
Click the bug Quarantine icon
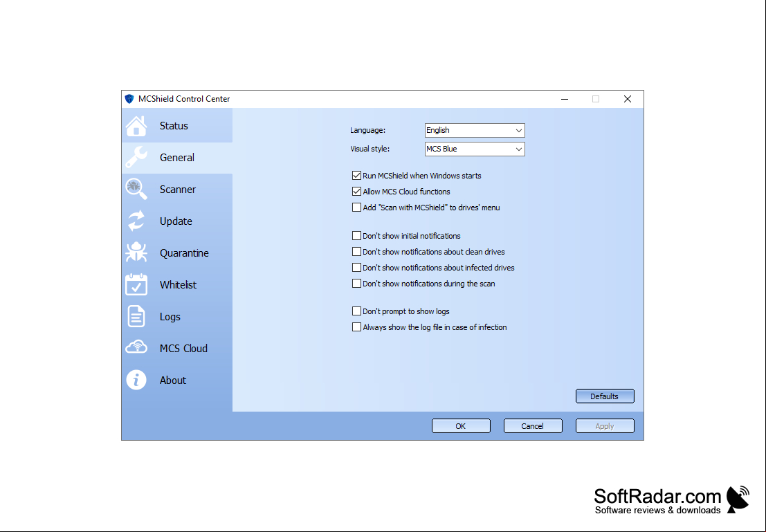click(136, 253)
